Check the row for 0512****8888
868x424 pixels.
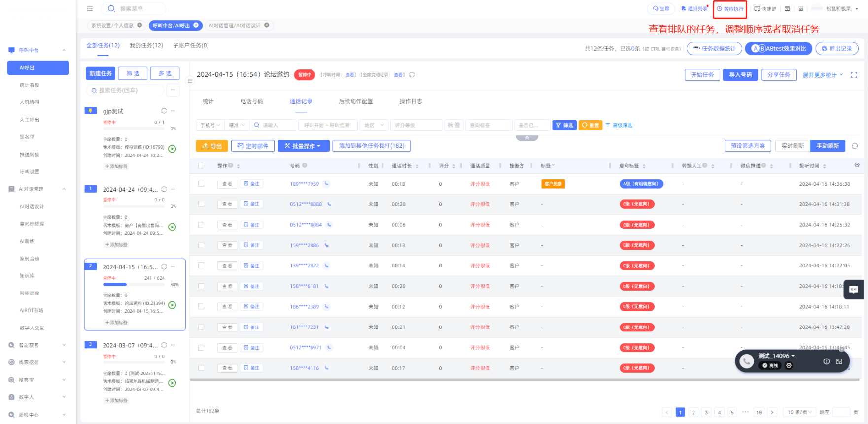point(201,204)
